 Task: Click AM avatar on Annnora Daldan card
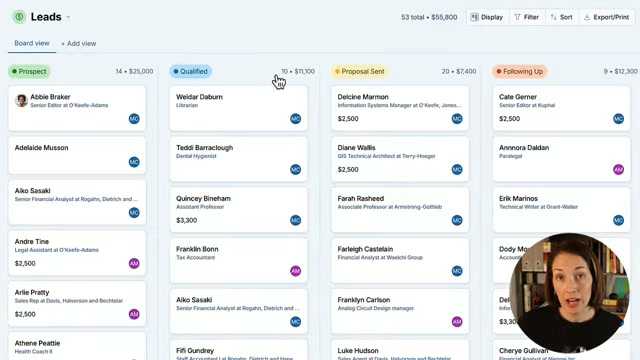pyautogui.click(x=618, y=169)
